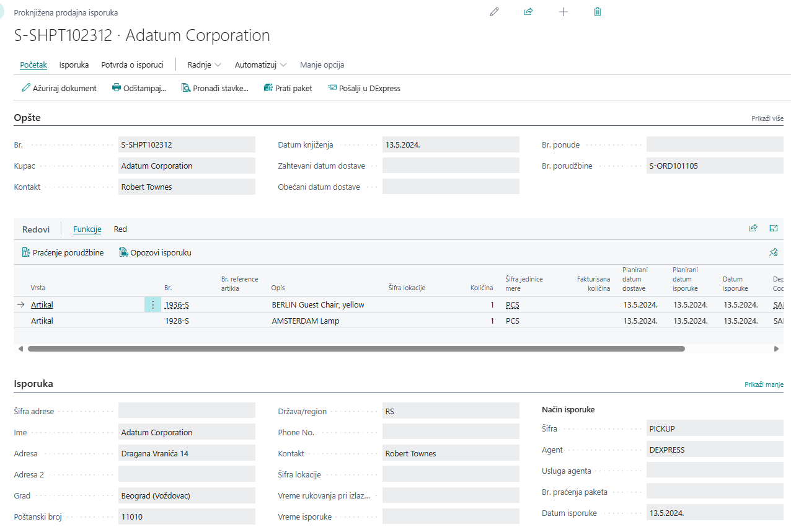Expand the Radnje dropdown menu
Screen dimensions: 791x532
click(x=204, y=64)
